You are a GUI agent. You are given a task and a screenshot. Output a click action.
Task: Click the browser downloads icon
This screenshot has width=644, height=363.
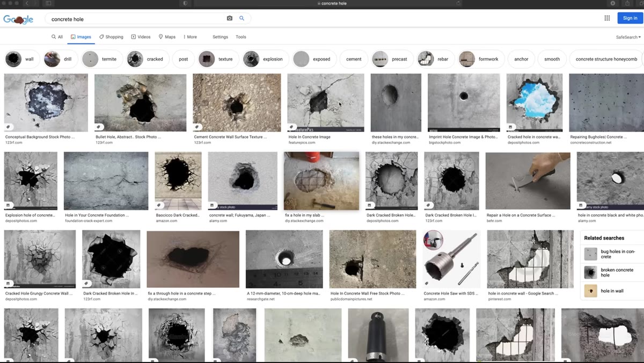[x=613, y=3]
